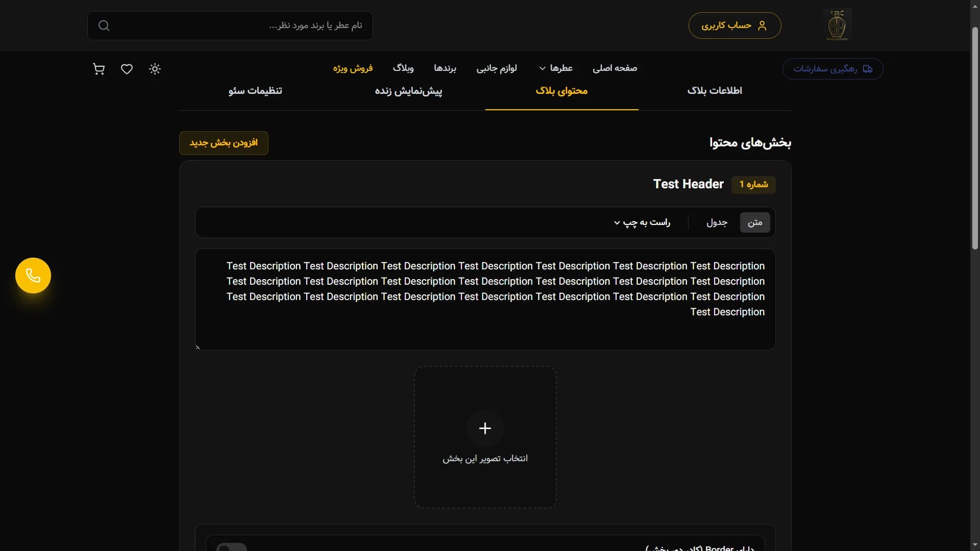The image size is (980, 551).
Task: Switch to اطلاعات بلاگ tab
Action: 715,91
